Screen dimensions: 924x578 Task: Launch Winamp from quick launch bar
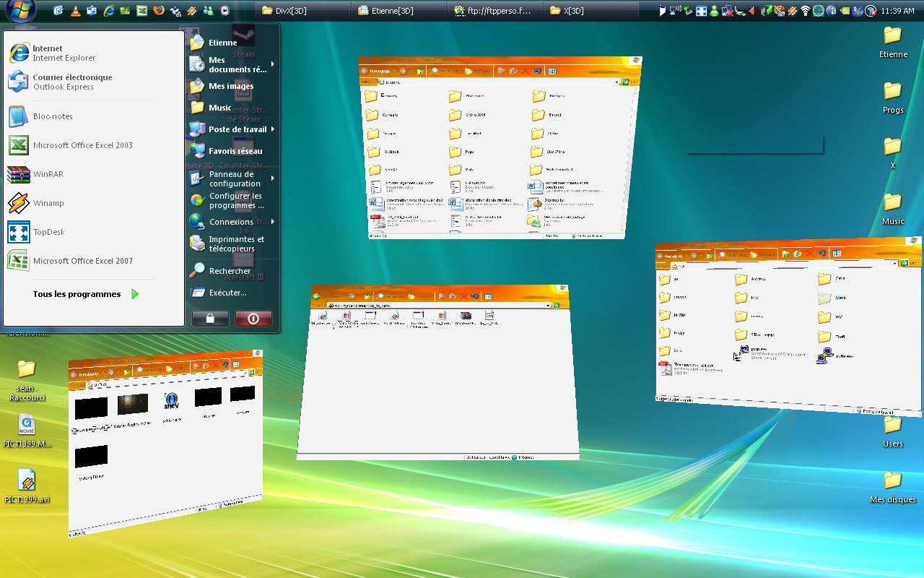tap(192, 11)
